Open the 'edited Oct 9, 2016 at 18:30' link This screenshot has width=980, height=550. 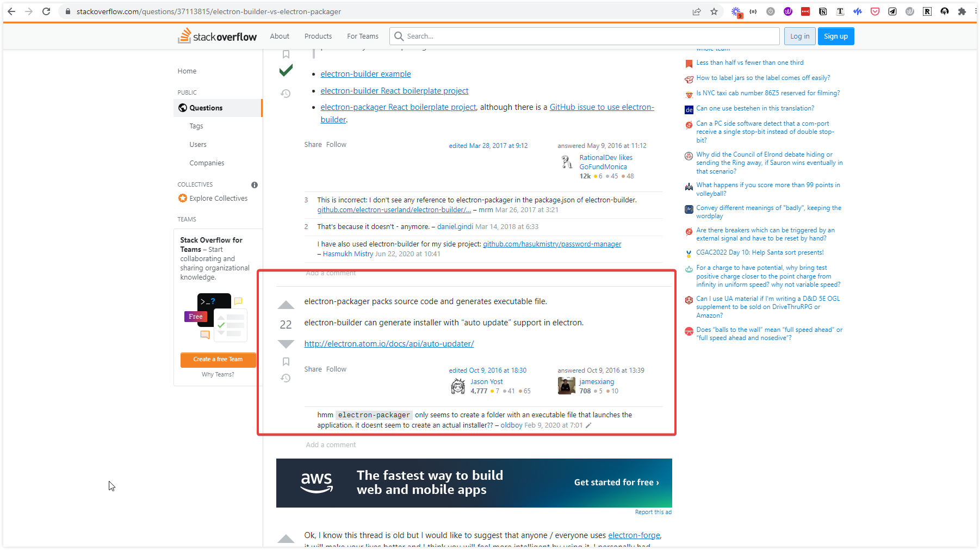488,371
